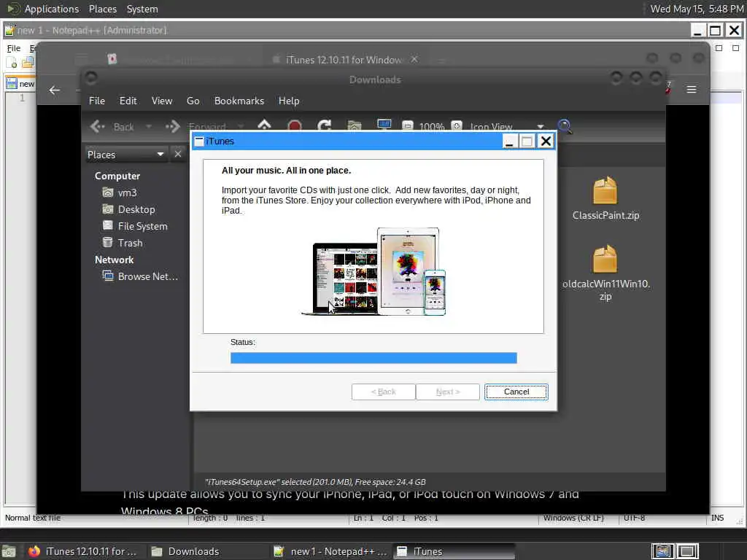Click the Open file icon in Notepad++
This screenshot has height=560, width=747.
(x=28, y=63)
